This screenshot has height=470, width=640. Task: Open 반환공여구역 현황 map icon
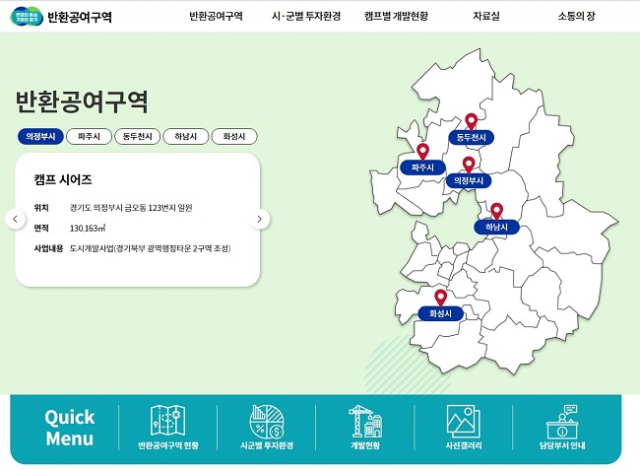click(168, 421)
